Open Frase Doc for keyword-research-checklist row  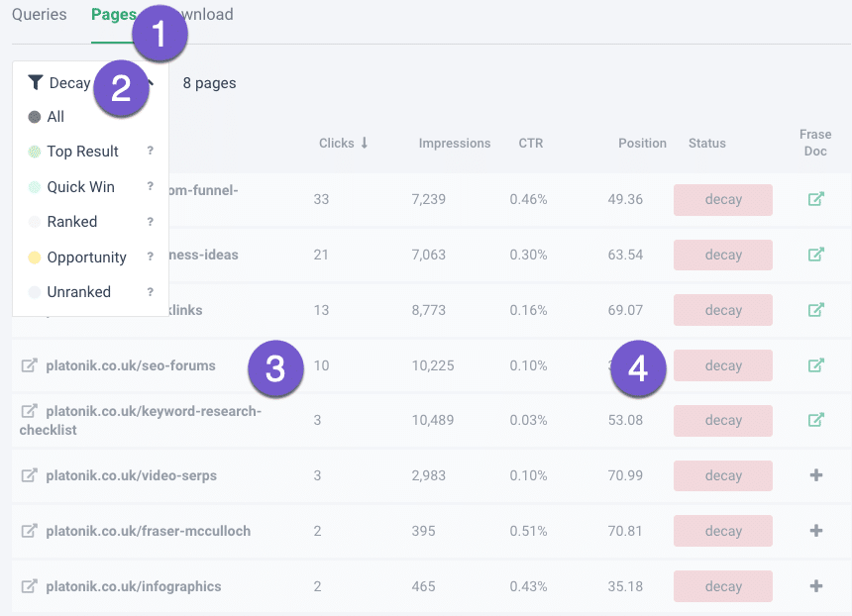click(815, 420)
